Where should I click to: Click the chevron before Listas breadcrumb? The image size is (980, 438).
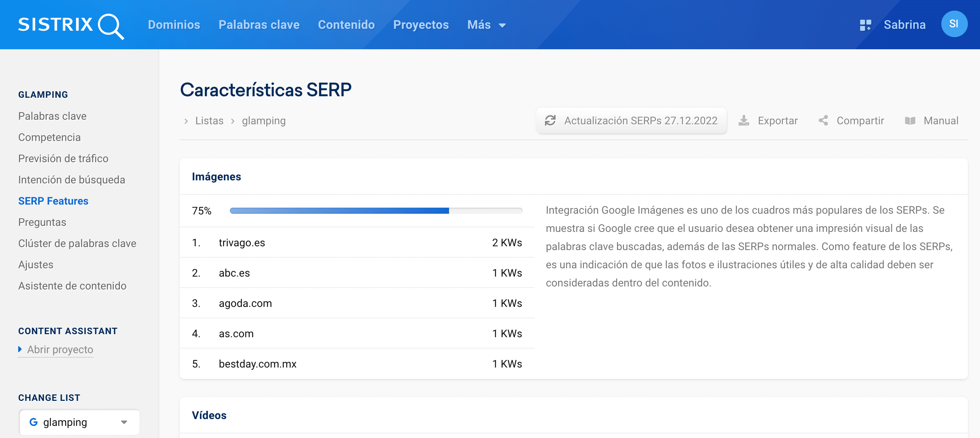[x=186, y=121]
